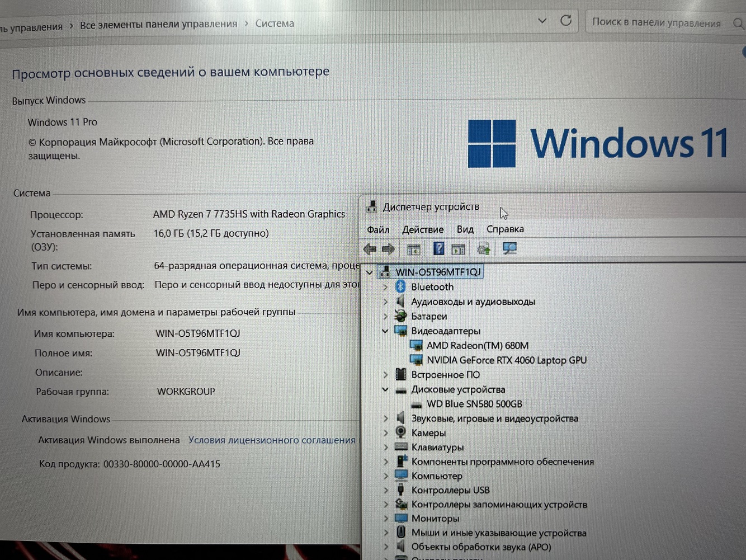Viewport: 746px width, 560px height.
Task: Open the Вид menu
Action: (465, 229)
